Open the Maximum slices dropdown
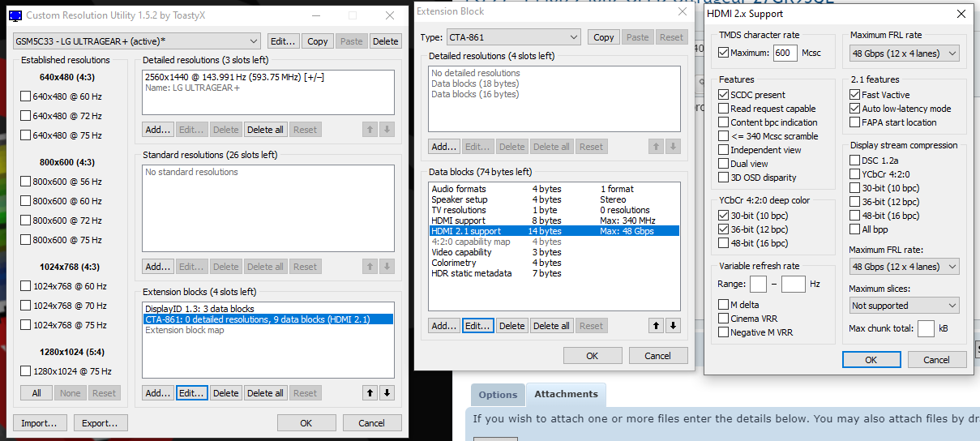 [x=904, y=306]
